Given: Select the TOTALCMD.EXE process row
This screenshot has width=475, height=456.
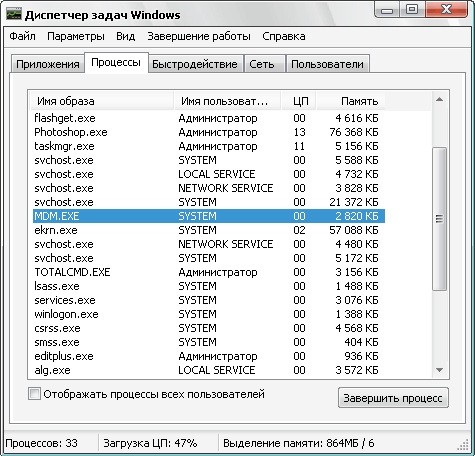Looking at the screenshot, I should click(209, 272).
